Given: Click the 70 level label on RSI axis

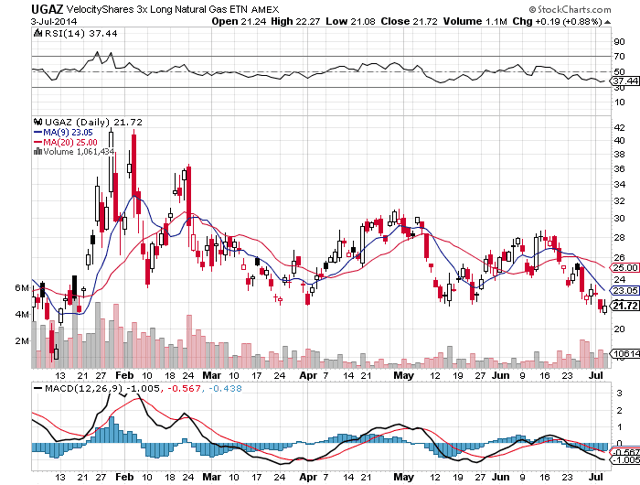Looking at the screenshot, I should pyautogui.click(x=620, y=56).
